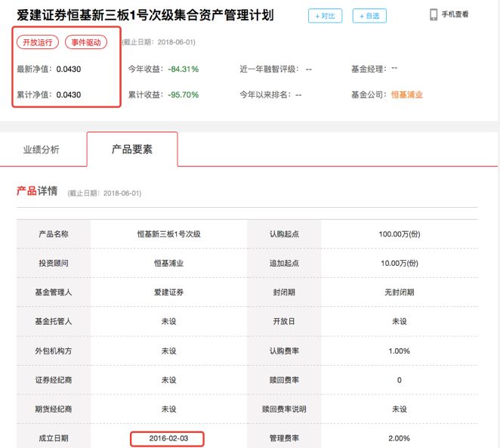The height and width of the screenshot is (448, 500).
Task: Click the 赎回费率说明 row label
Action: (284, 409)
